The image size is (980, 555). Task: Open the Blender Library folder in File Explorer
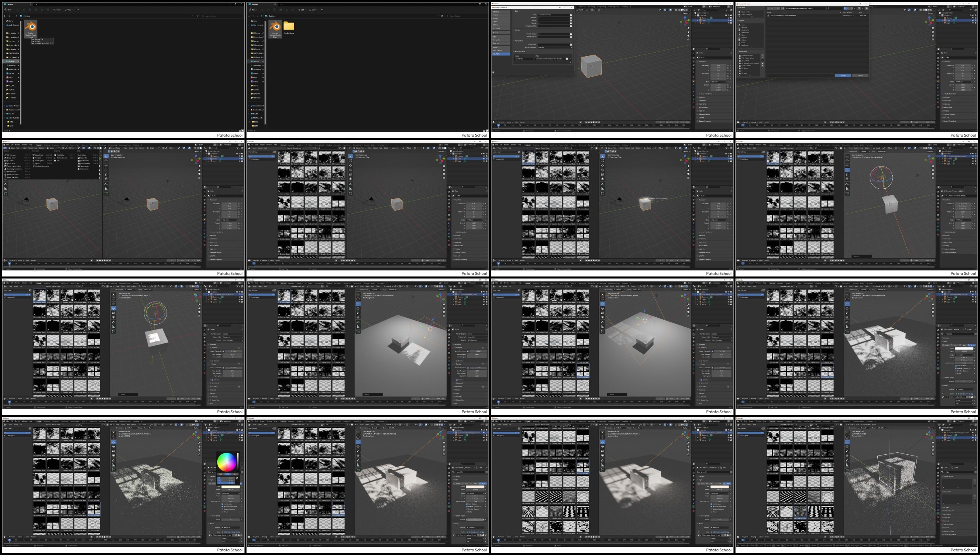(x=289, y=27)
